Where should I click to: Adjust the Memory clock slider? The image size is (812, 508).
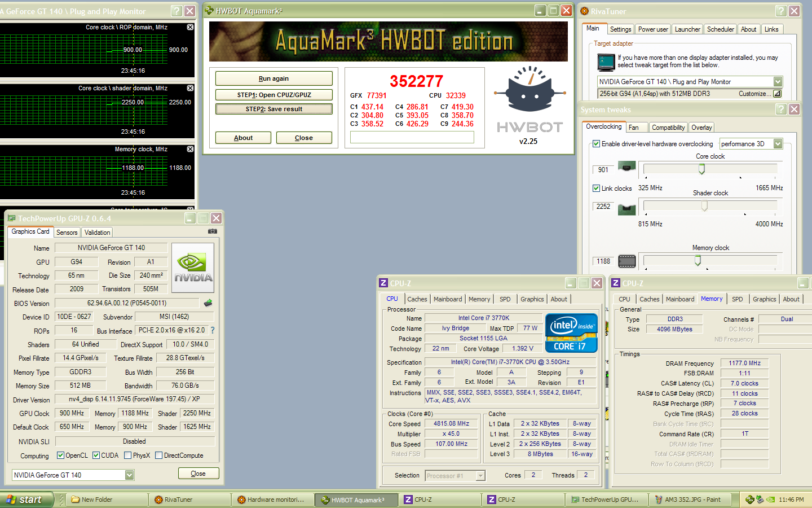click(698, 260)
